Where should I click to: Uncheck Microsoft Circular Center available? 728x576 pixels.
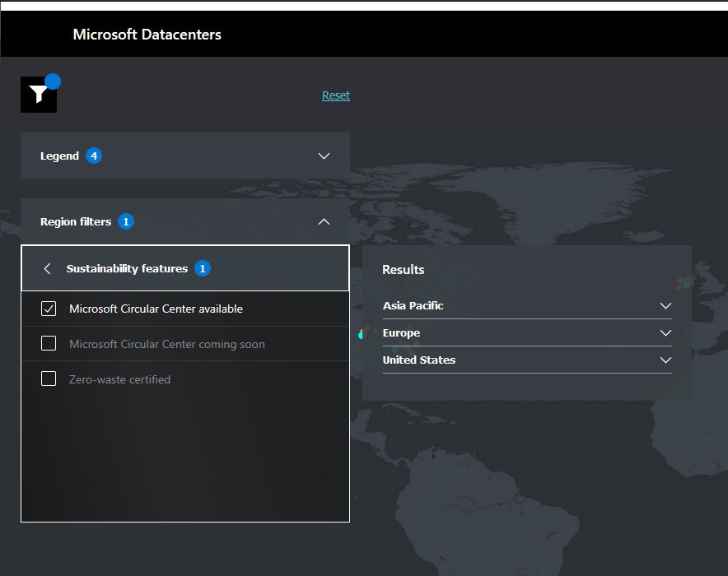tap(48, 309)
